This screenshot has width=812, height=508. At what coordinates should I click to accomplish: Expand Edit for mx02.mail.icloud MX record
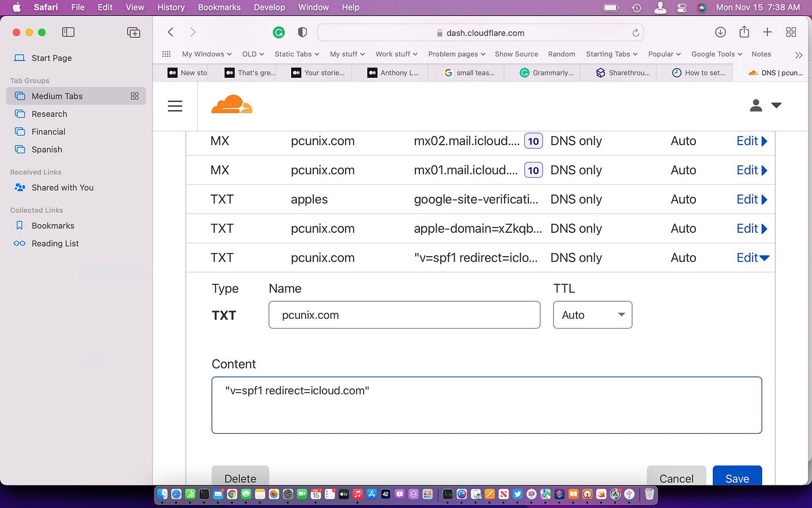[752, 141]
